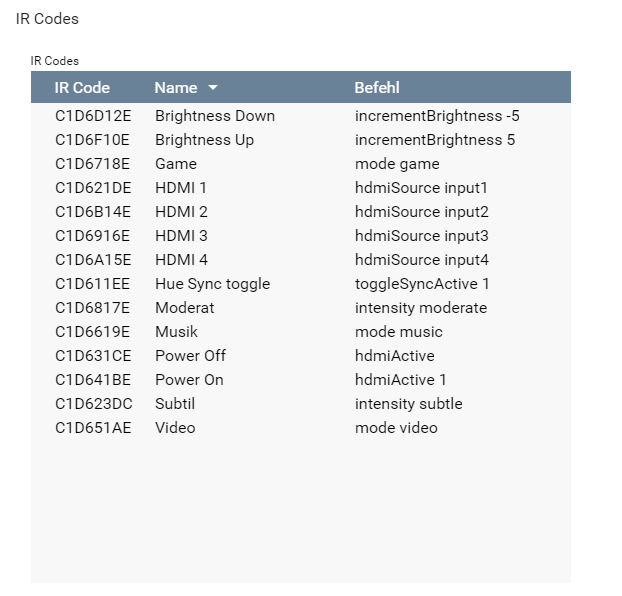The height and width of the screenshot is (596, 622).
Task: Click the Subtil row name
Action: pos(175,404)
